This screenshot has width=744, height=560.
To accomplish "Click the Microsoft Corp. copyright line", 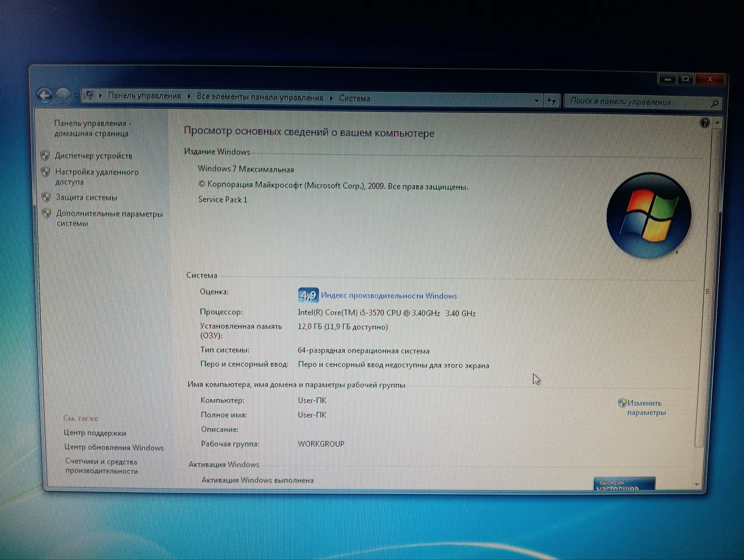I will 333,185.
